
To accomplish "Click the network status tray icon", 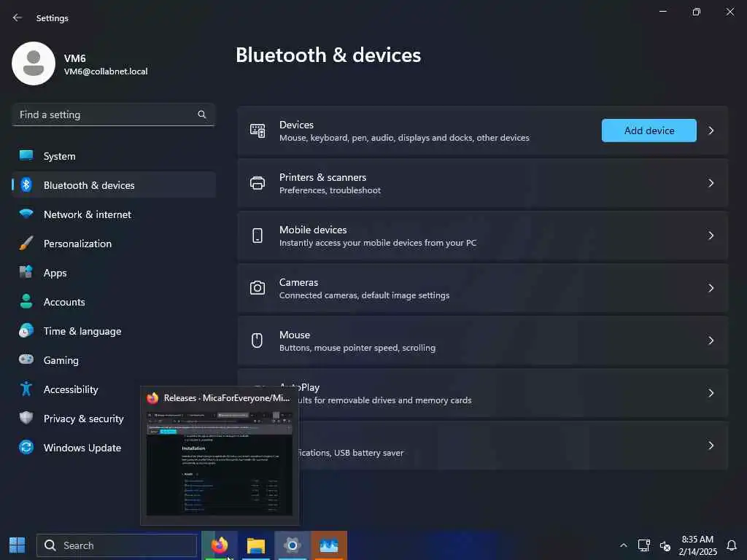I will coord(643,545).
